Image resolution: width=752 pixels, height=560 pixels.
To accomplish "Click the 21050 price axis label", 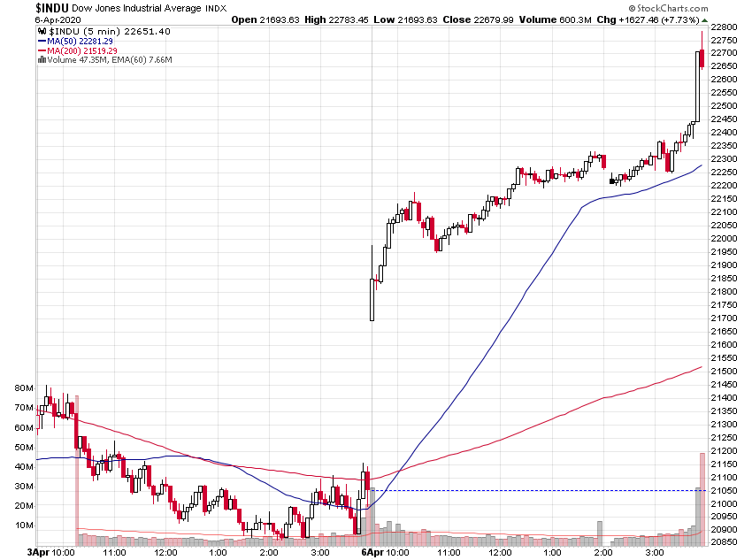I will coord(725,491).
